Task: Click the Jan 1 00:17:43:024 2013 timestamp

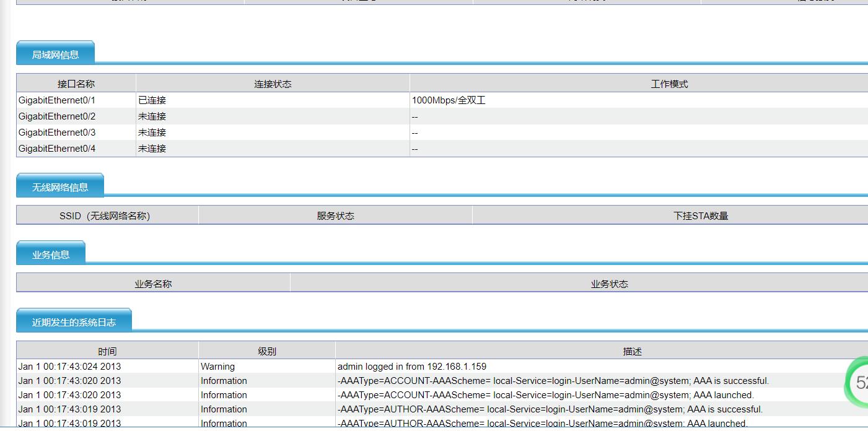Action: tap(69, 367)
